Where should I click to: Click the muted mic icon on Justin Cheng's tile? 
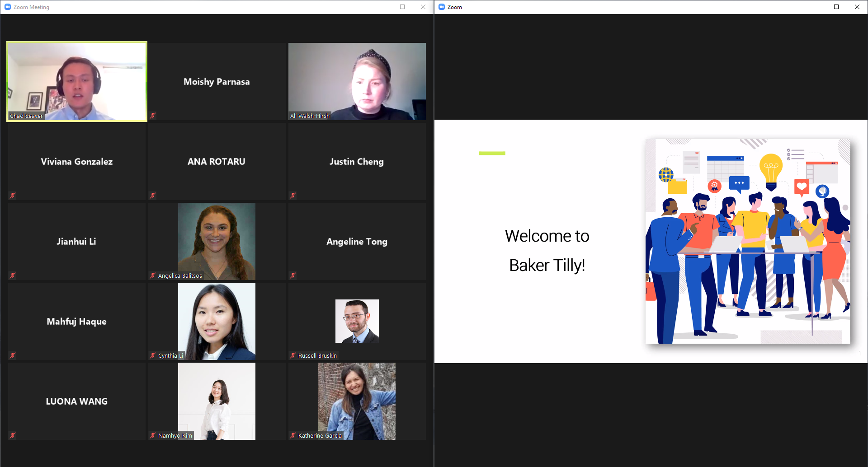[293, 196]
